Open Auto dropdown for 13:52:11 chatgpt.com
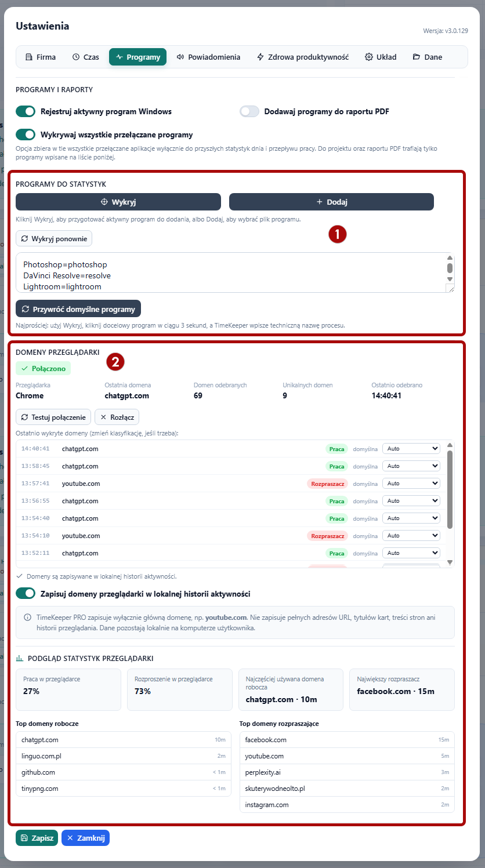The height and width of the screenshot is (868, 485). [411, 553]
